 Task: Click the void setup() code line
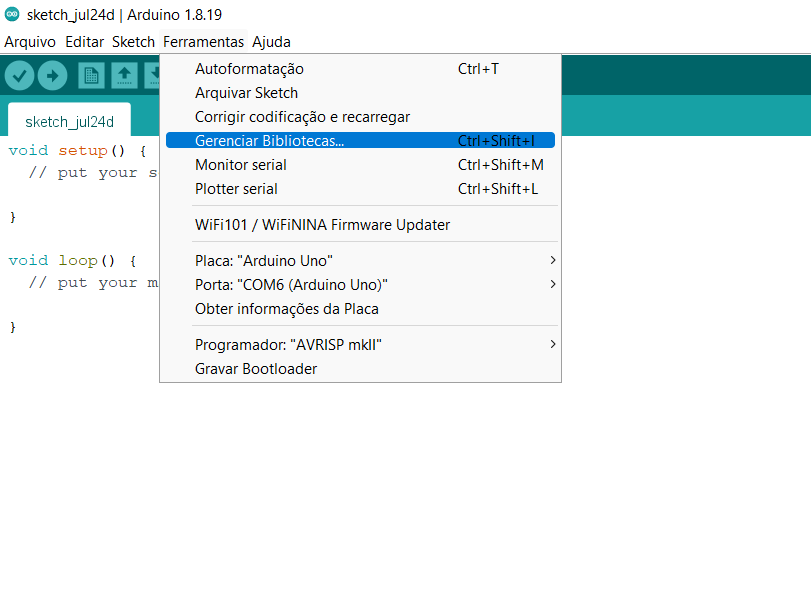(x=78, y=150)
